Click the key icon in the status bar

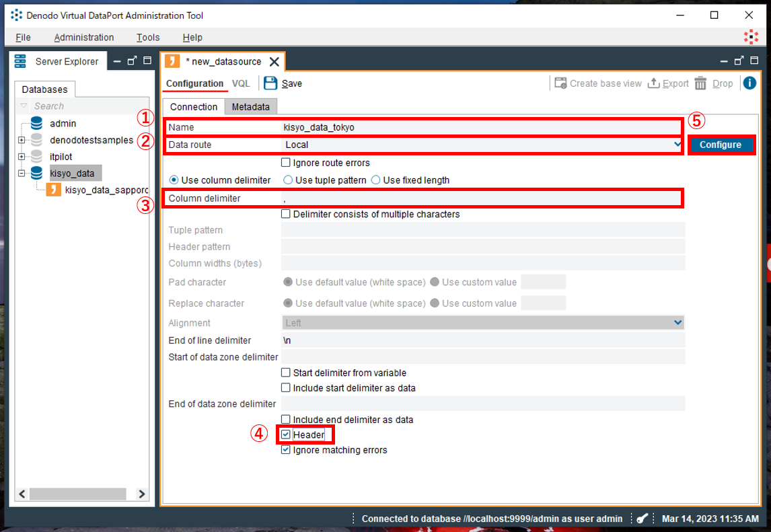coord(641,518)
